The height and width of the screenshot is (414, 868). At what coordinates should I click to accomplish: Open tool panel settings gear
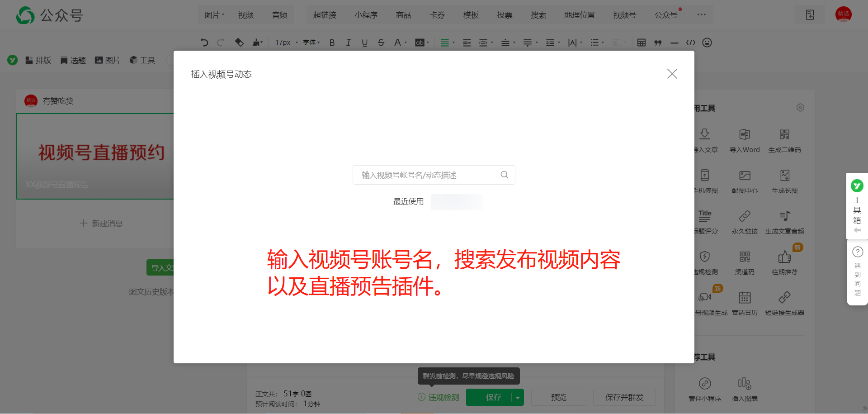pos(800,108)
